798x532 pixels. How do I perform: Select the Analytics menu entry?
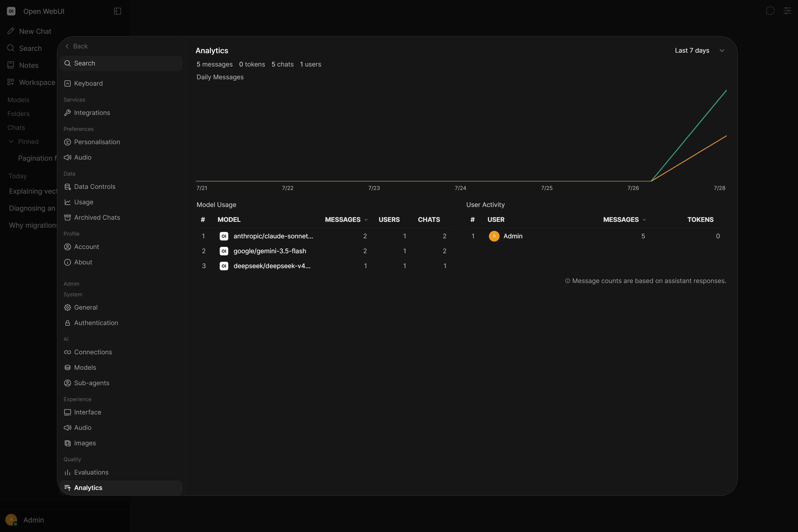point(121,488)
